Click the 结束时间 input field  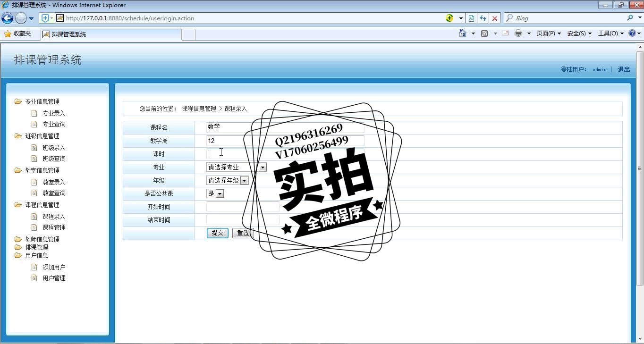tap(243, 220)
